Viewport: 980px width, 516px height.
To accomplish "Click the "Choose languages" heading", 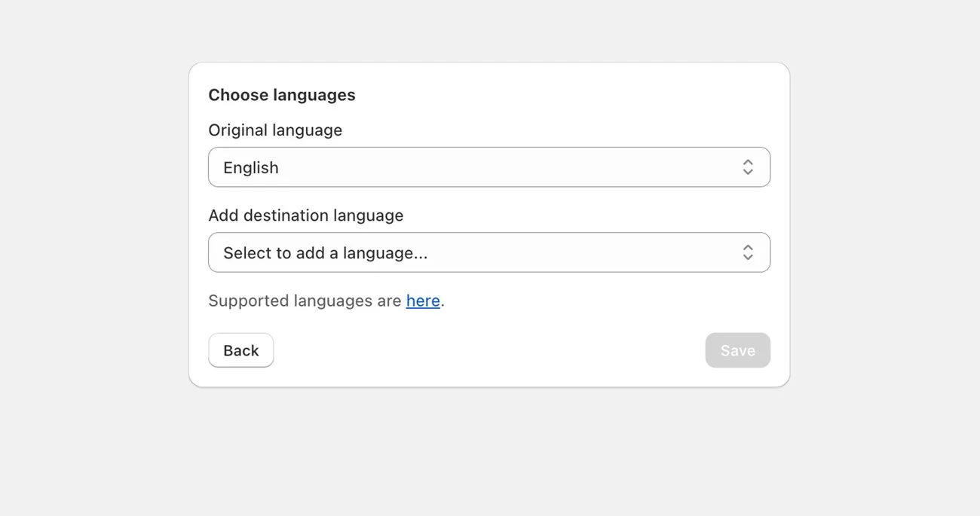I will [x=282, y=95].
